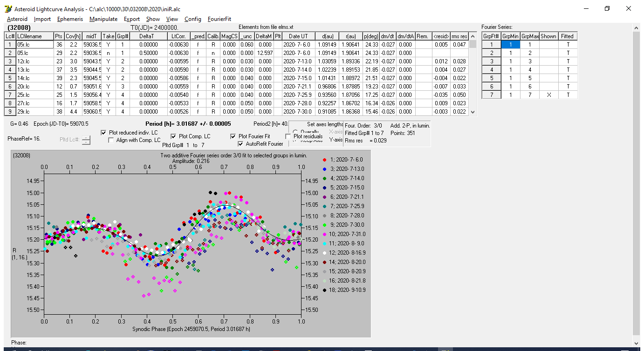Click blue legend dot for 3; 2020- 7-13.0
This screenshot has width=644, height=351.
(x=324, y=169)
